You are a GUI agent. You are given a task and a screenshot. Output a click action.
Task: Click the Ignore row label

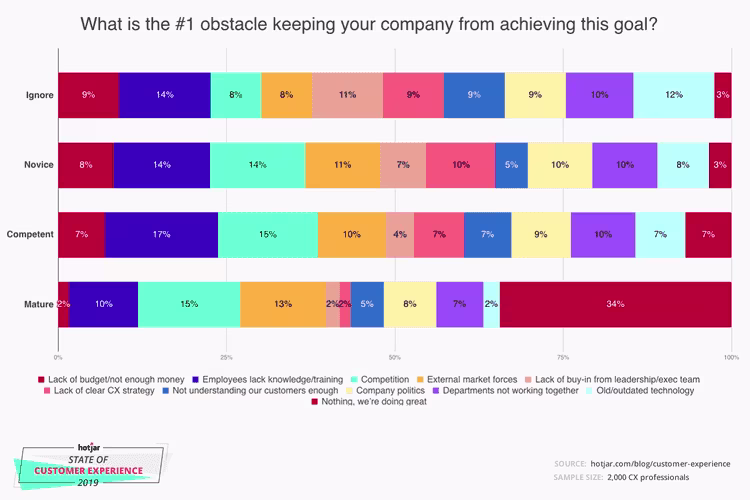(x=40, y=95)
